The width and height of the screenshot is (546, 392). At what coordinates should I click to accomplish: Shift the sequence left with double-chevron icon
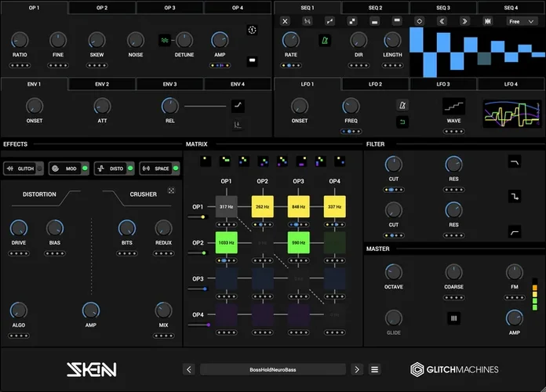[442, 21]
